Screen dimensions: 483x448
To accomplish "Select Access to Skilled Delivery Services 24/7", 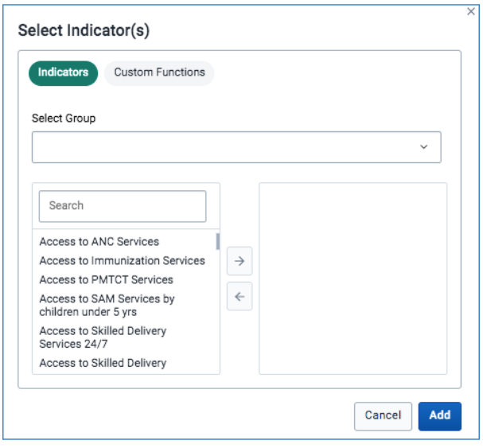I will tap(103, 337).
